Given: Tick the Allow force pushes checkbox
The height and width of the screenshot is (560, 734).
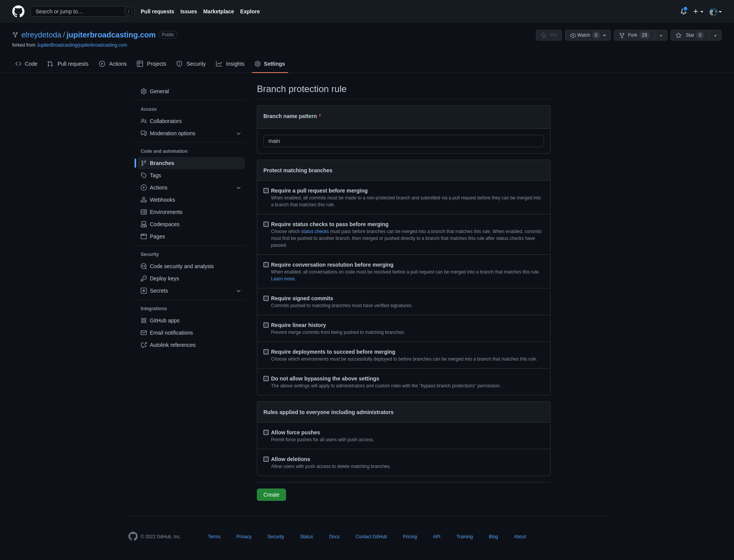Looking at the screenshot, I should point(266,432).
